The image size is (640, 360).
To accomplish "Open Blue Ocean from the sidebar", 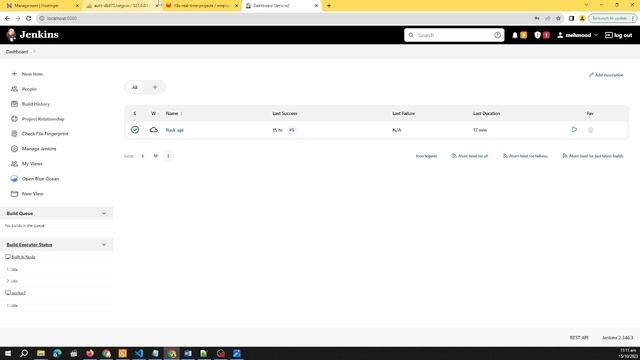I will (40, 179).
